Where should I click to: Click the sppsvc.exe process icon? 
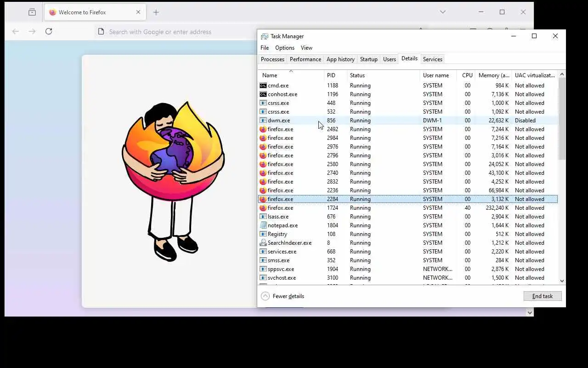coord(263,269)
